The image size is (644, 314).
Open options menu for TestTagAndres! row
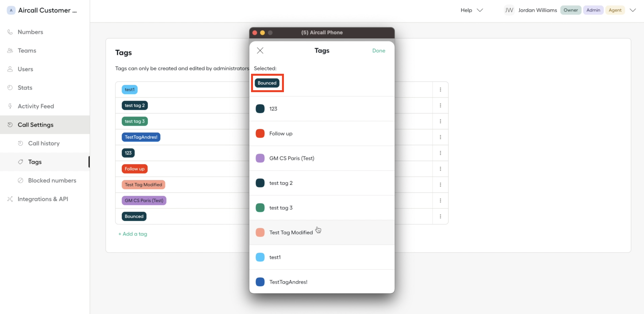click(x=440, y=137)
